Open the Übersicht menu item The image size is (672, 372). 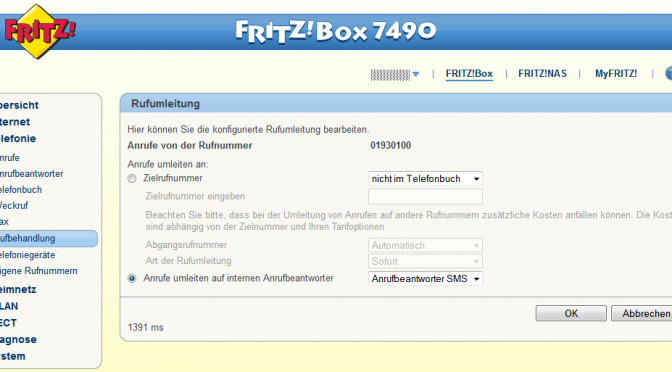point(19,105)
